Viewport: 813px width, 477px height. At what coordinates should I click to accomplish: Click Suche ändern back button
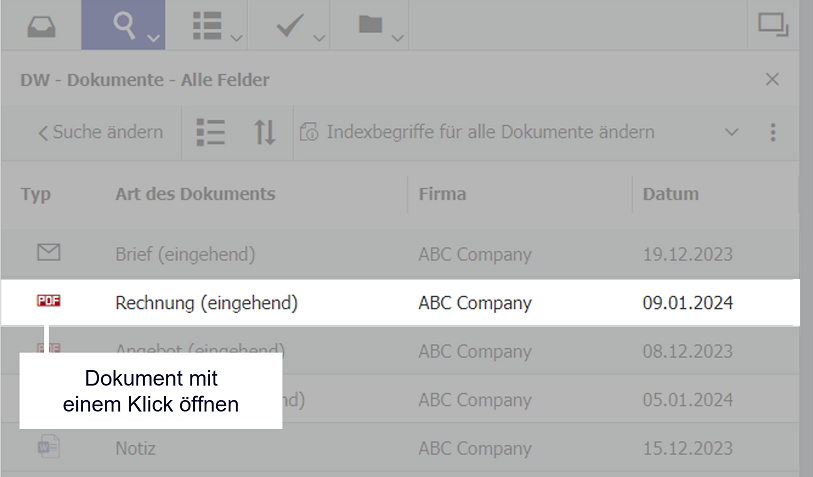[100, 132]
